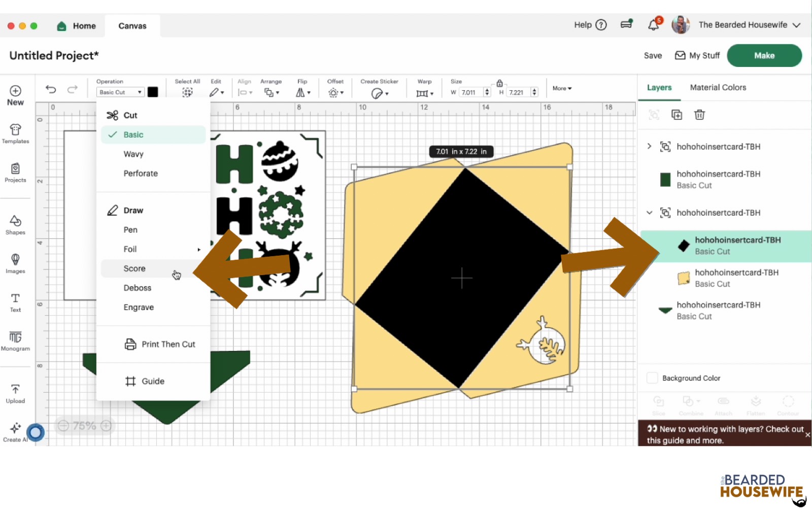The height and width of the screenshot is (516, 812).
Task: Click the Save button
Action: pos(653,56)
